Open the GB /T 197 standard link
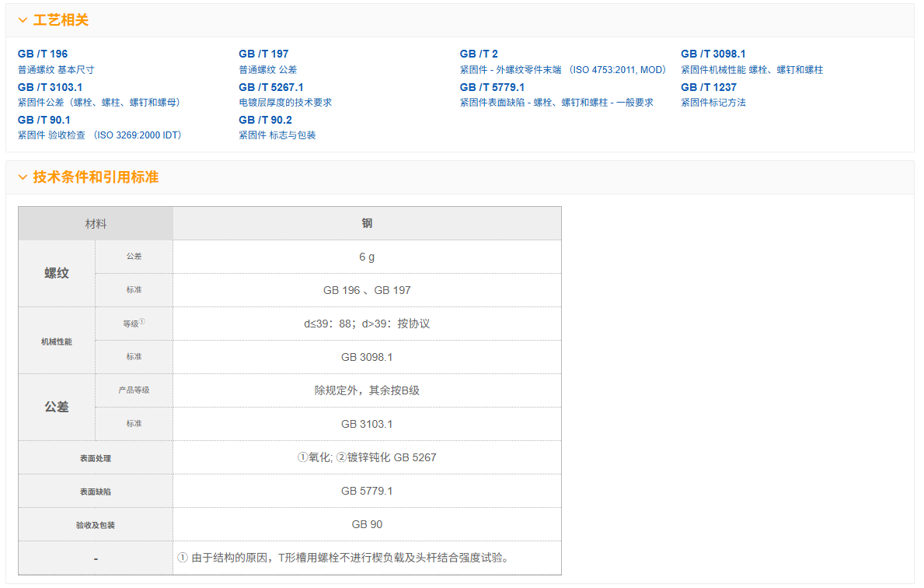Image resolution: width=924 pixels, height=588 pixels. click(263, 54)
